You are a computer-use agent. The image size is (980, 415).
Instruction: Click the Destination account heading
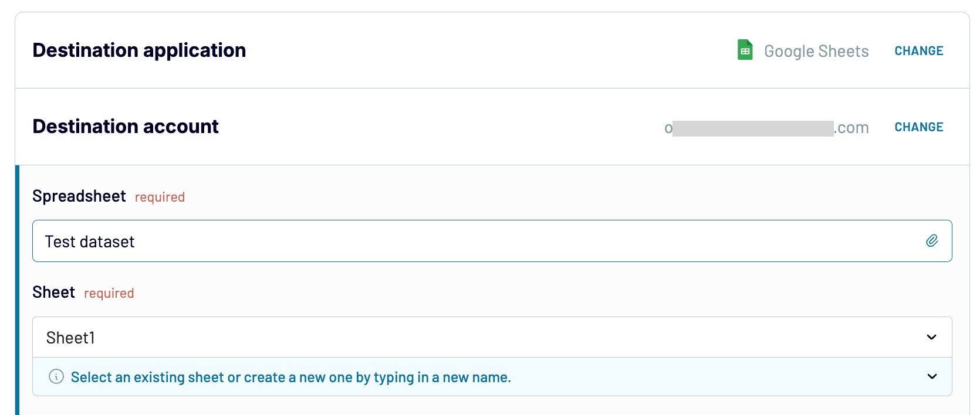[126, 127]
